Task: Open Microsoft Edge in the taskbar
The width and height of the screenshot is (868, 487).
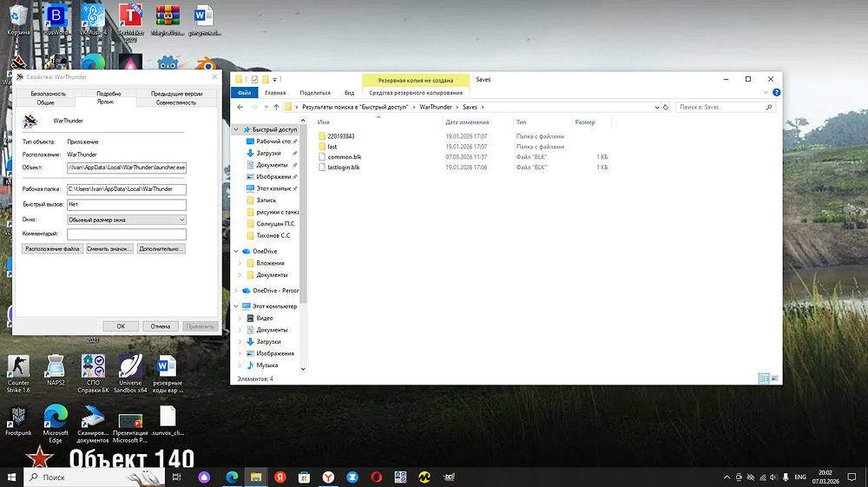Action: [232, 477]
